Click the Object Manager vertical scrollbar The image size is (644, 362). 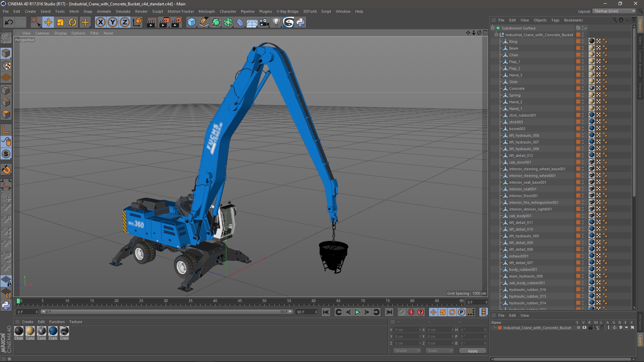click(x=634, y=112)
